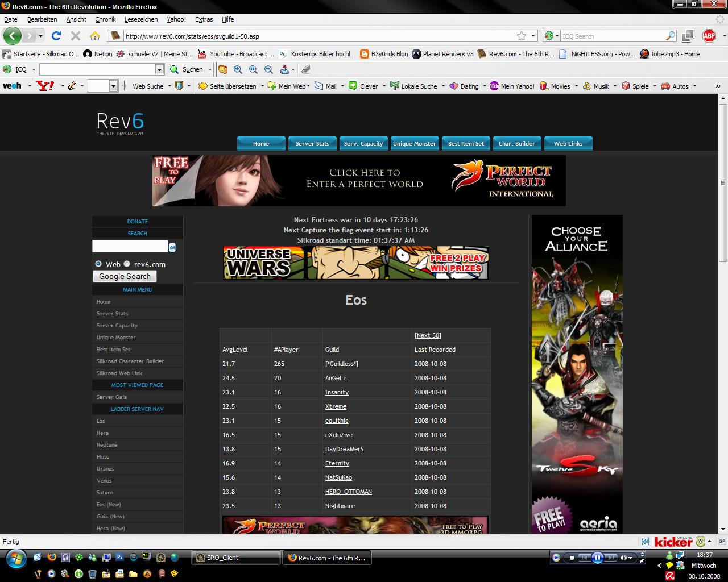
Task: Click the bookmark star in address bar
Action: coord(522,36)
